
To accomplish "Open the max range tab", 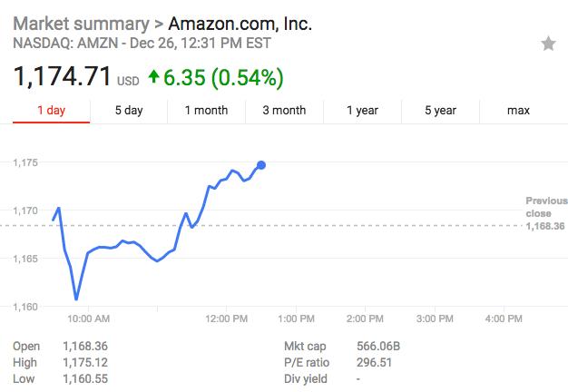I will click(x=518, y=111).
